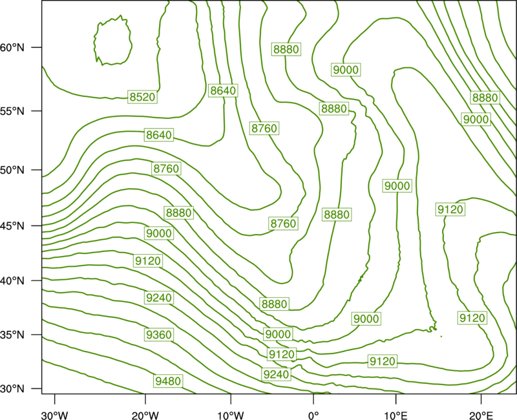Select the 20°E longitude axis label
Viewport: 517px width, 420px height.
coord(481,415)
